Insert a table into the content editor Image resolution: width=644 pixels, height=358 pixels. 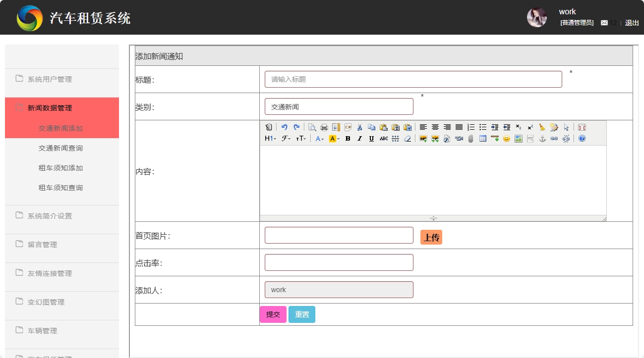pyautogui.click(x=482, y=139)
